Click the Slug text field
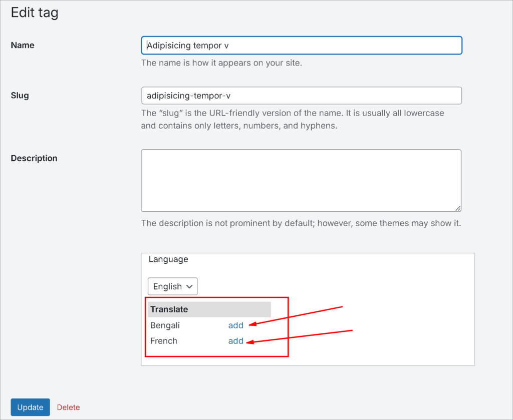Viewport: 513px width, 420px height. (301, 96)
